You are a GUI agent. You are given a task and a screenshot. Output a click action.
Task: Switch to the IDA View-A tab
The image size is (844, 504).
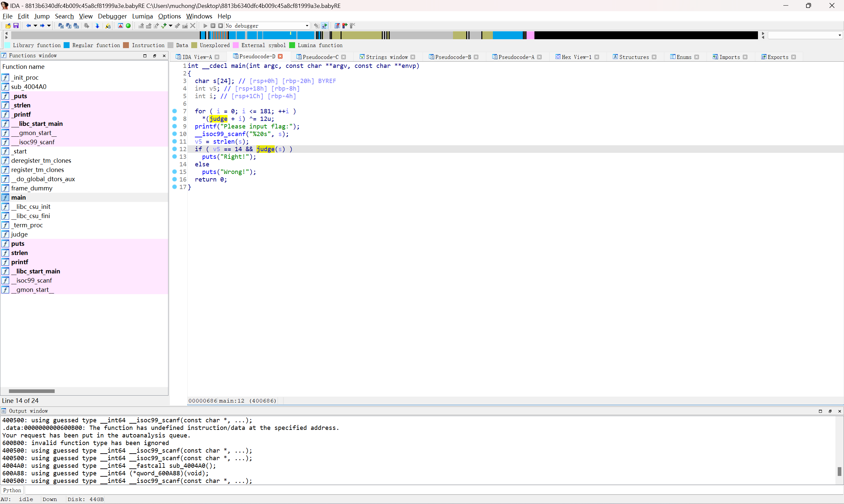coord(197,57)
